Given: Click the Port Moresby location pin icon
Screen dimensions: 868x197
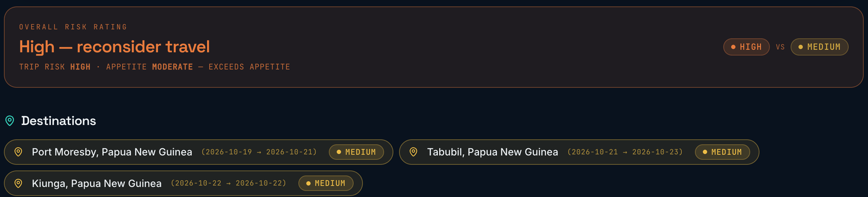Looking at the screenshot, I should 18,152.
